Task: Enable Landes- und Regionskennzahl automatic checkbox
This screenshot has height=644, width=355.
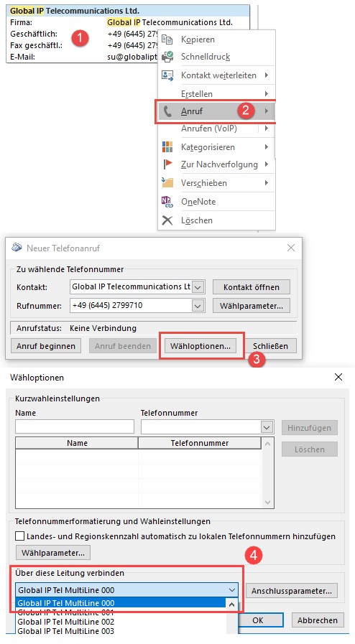Action: click(x=19, y=536)
